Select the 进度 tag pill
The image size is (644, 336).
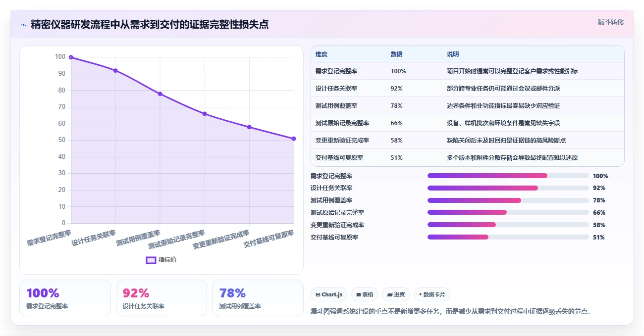click(x=396, y=294)
